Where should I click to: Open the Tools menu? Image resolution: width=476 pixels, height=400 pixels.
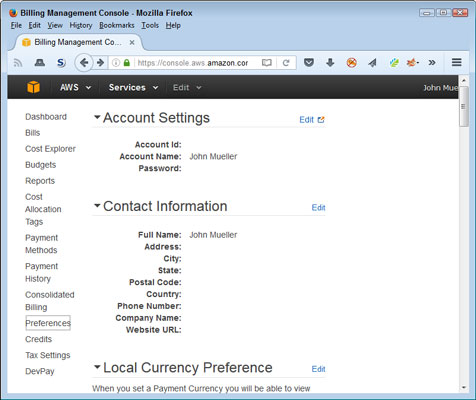(x=150, y=25)
